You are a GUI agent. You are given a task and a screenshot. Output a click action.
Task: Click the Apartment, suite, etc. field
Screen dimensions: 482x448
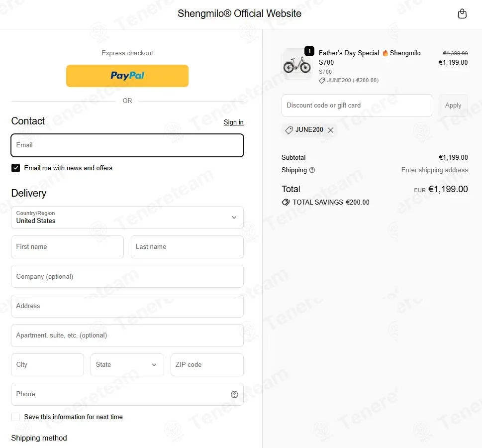tap(127, 336)
